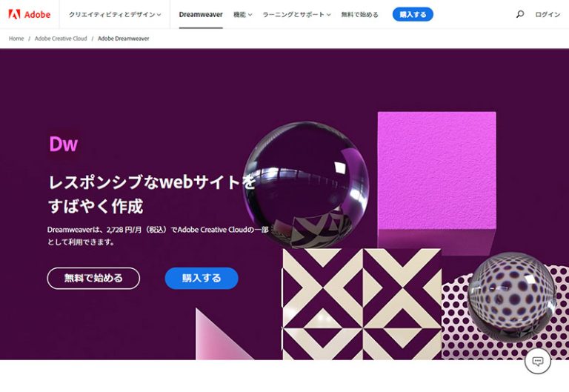Click the hero 購入する button

[x=202, y=279]
